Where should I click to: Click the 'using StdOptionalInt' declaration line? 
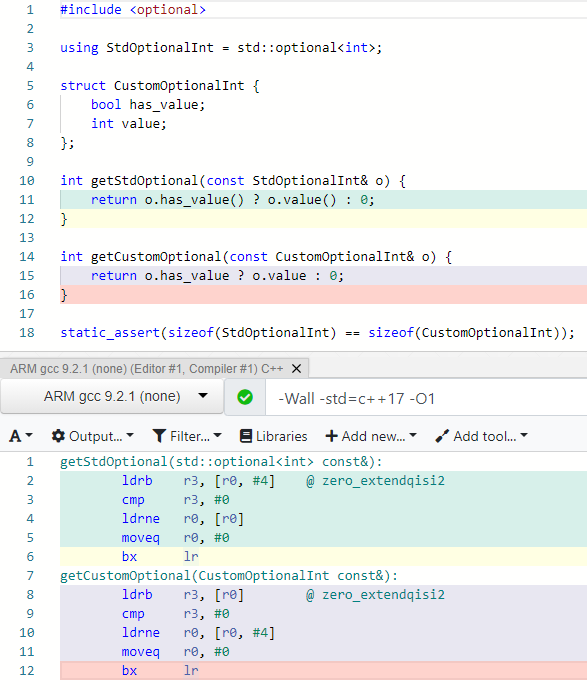(221, 48)
